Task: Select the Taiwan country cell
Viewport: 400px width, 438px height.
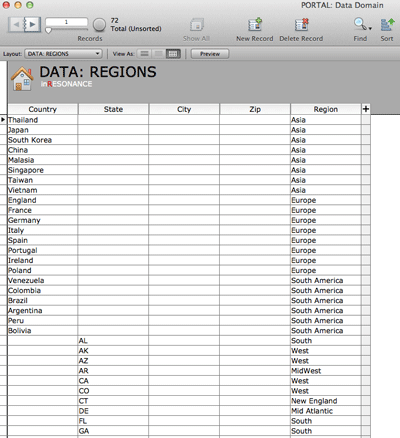Action: click(x=43, y=180)
